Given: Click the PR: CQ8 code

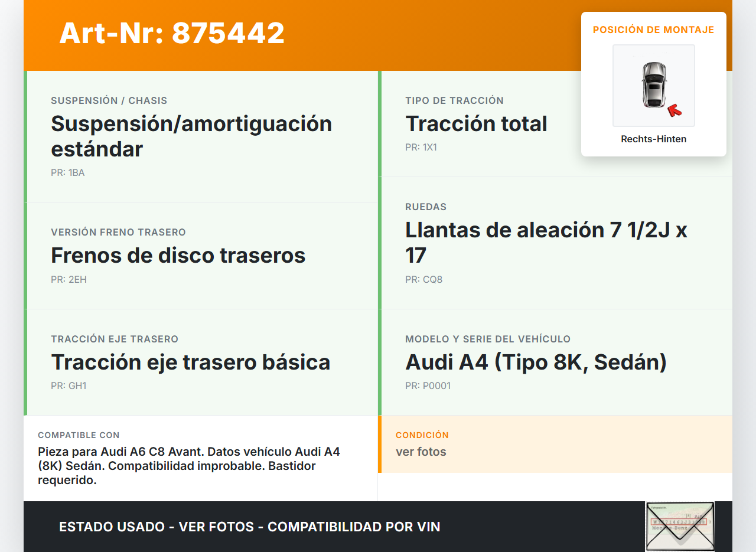Looking at the screenshot, I should coord(424,279).
